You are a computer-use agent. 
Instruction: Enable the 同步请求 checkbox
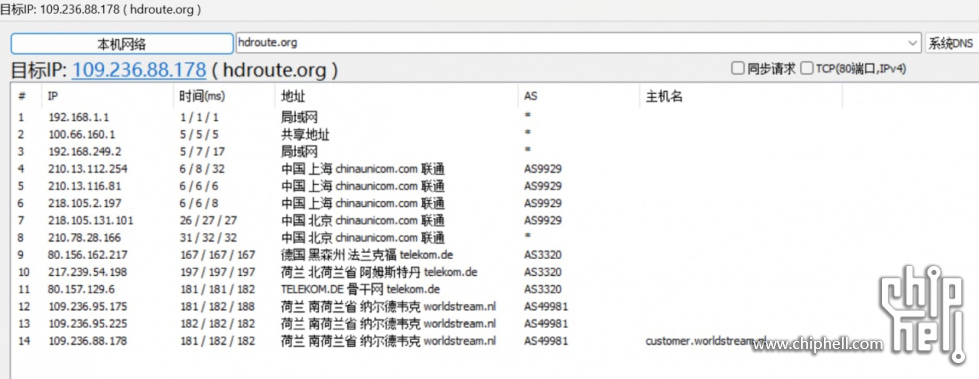(738, 69)
